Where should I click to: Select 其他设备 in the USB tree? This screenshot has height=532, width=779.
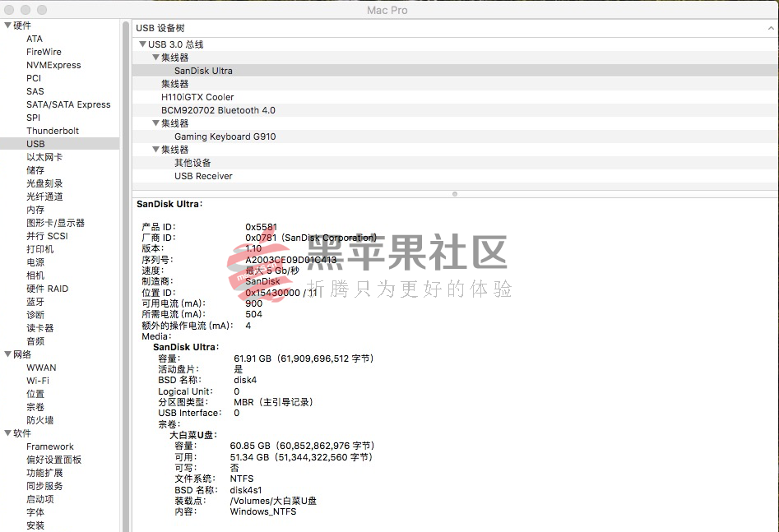pyautogui.click(x=455, y=163)
